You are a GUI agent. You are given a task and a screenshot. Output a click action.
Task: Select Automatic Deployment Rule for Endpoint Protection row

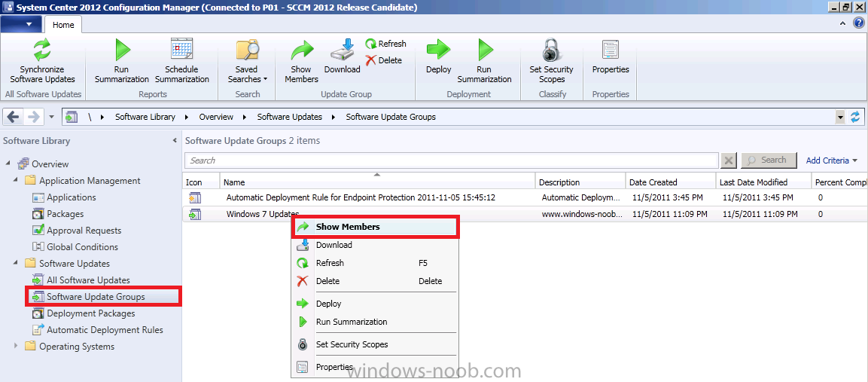coord(525,197)
